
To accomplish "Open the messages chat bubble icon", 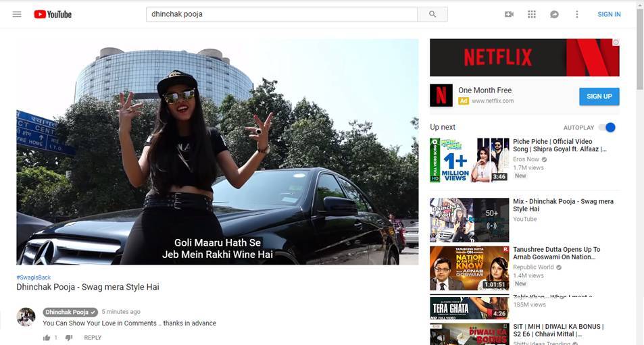I will click(554, 14).
